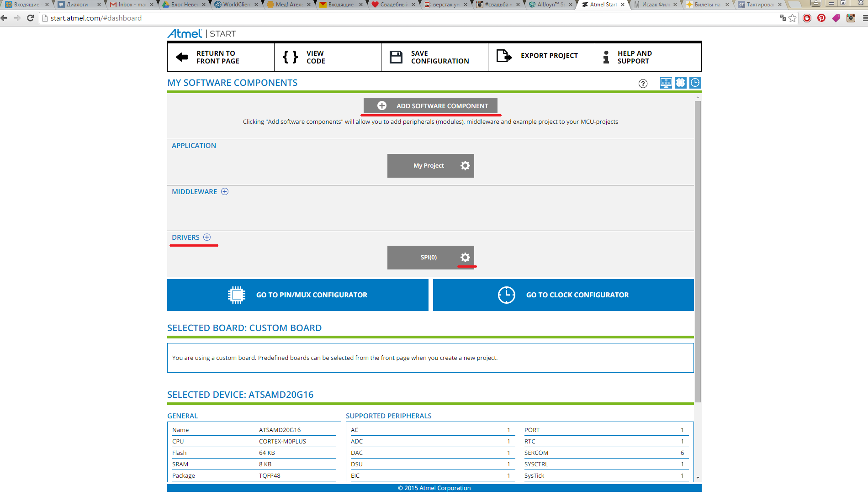
Task: Open the View Code menu item
Action: (328, 57)
